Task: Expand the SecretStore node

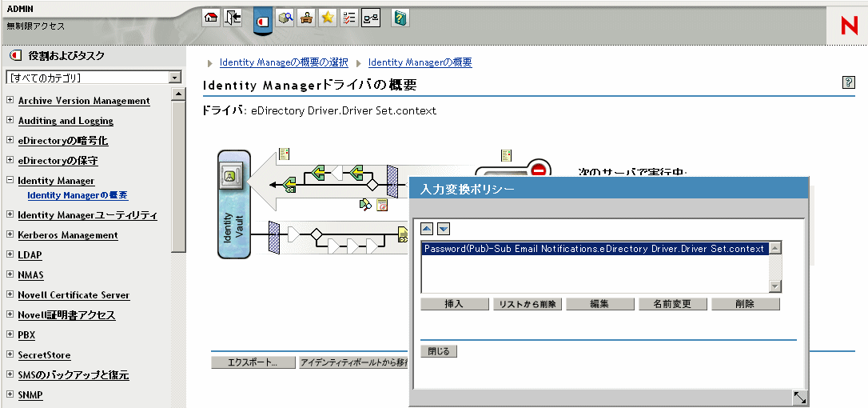Action: (x=10, y=354)
